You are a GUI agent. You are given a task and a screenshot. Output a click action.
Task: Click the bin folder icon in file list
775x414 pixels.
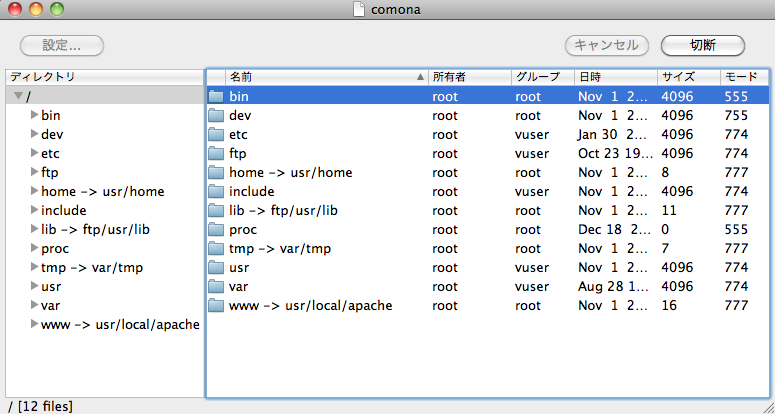click(x=216, y=97)
